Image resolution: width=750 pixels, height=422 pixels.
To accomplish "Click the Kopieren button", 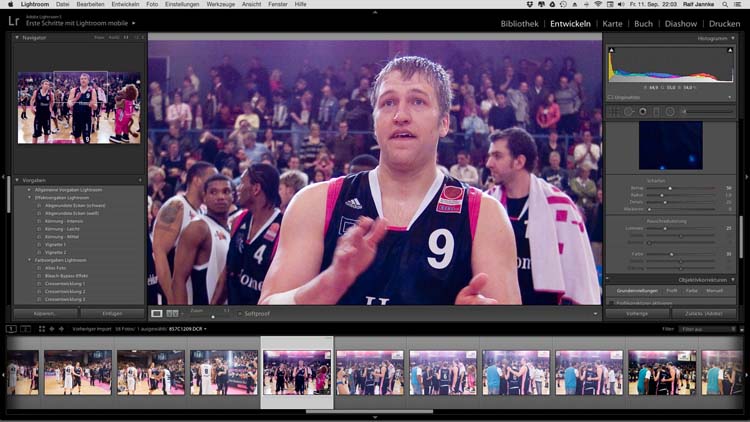I will click(44, 314).
